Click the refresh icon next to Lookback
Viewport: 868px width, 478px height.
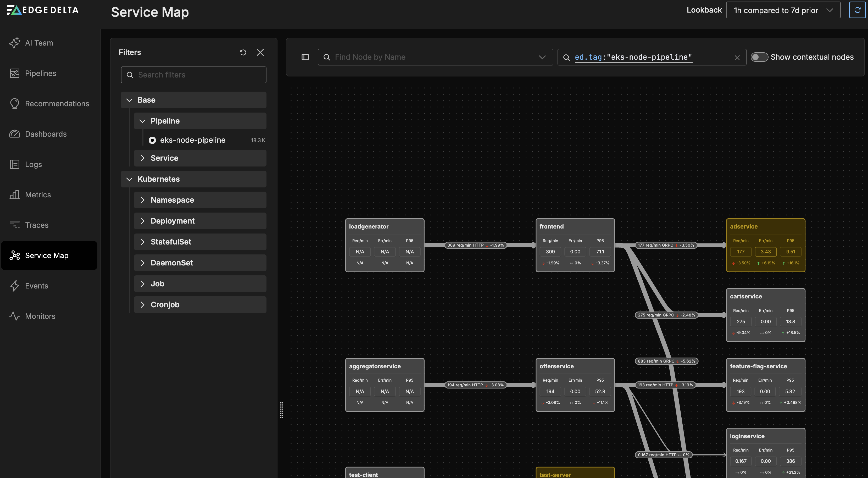[857, 10]
